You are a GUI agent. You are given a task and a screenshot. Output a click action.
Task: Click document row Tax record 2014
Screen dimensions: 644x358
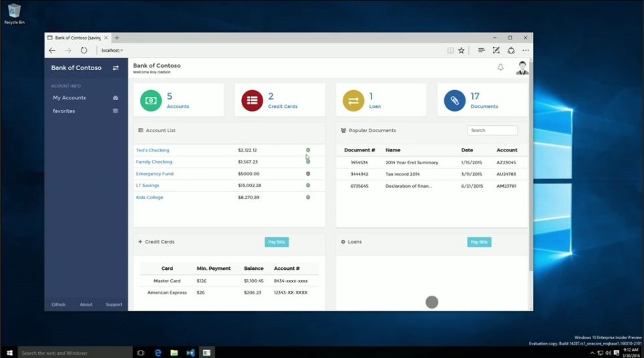(x=432, y=174)
